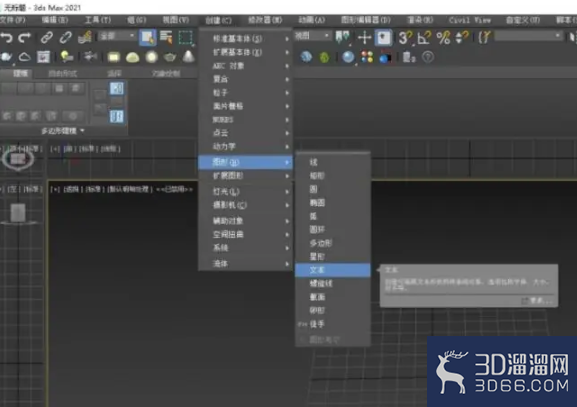Screen dimensions: 577x407
Task: Click the Redo arrow icon
Action: (24, 37)
